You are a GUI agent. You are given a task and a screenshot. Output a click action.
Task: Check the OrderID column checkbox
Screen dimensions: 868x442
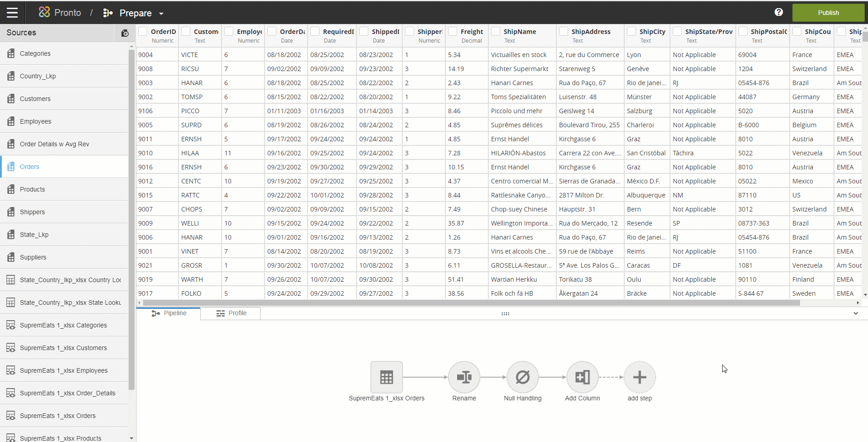[x=143, y=31]
